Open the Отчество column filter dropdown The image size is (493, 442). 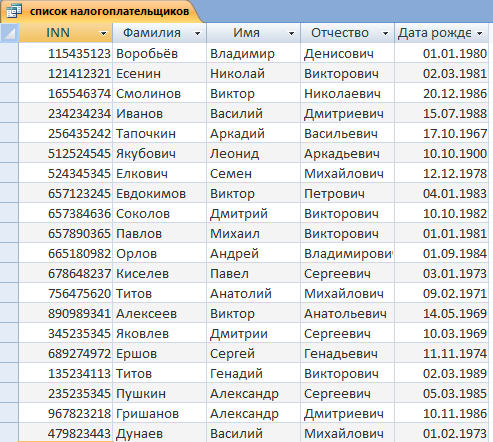coord(385,33)
